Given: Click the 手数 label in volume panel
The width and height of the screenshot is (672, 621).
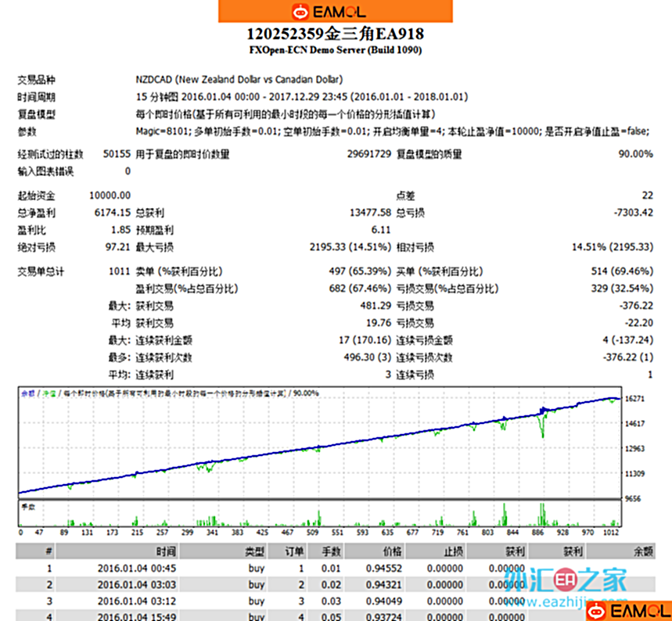Looking at the screenshot, I should (27, 508).
